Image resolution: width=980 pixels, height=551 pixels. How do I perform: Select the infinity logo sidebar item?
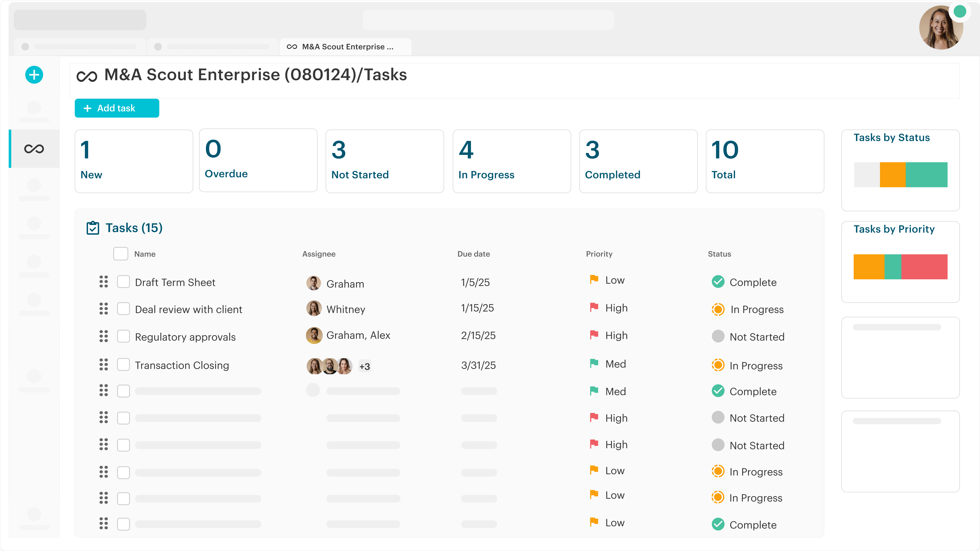[34, 149]
